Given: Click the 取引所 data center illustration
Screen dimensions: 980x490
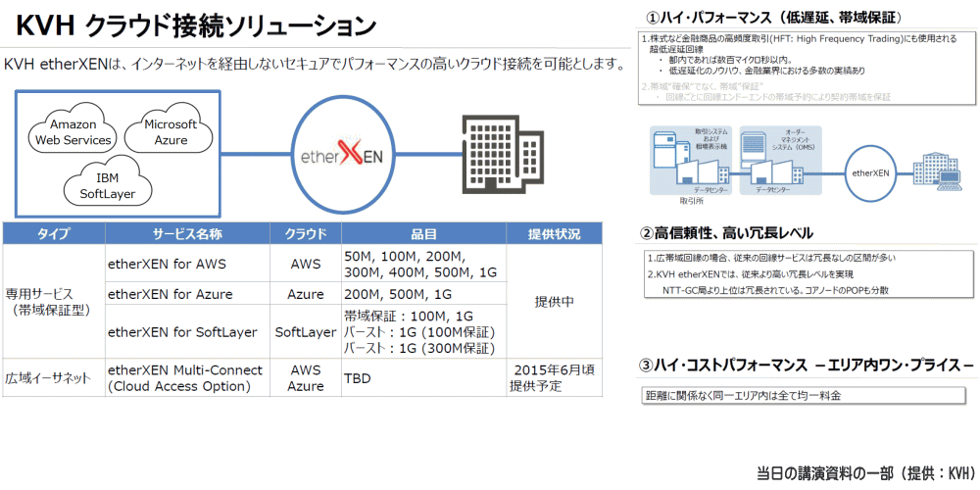Looking at the screenshot, I should pos(693,160).
